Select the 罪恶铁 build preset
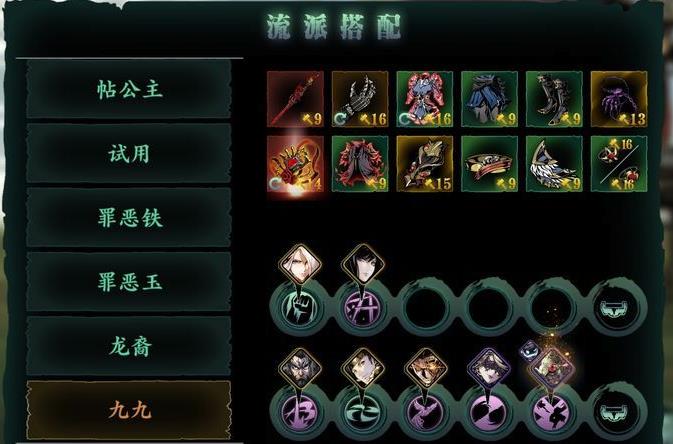 (129, 218)
